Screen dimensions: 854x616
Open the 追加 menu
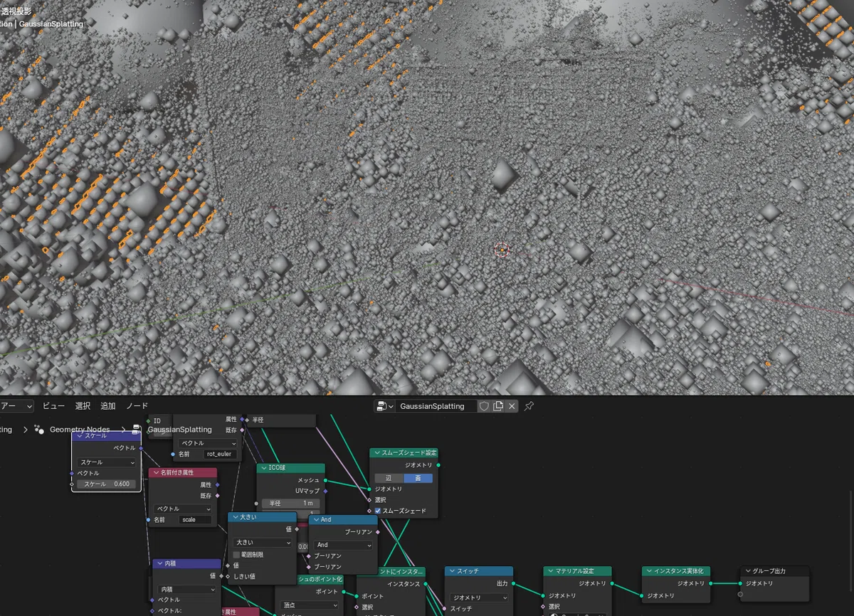[x=107, y=406]
